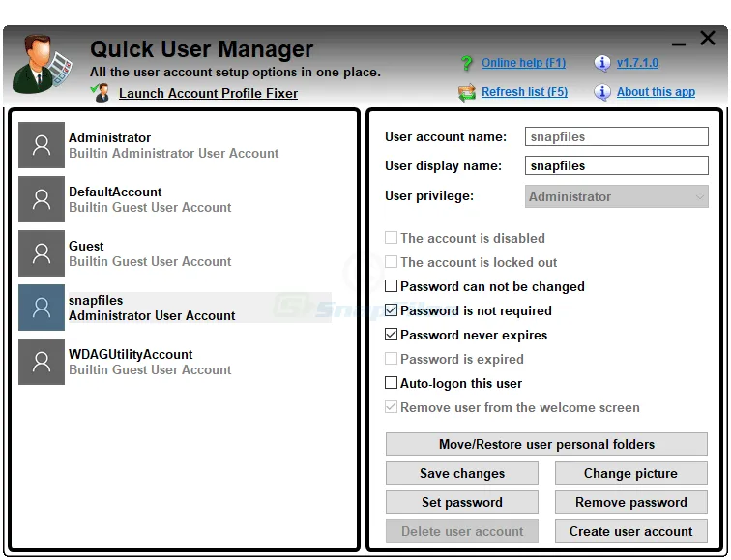Close the Quick User Manager window
731x560 pixels.
(707, 39)
